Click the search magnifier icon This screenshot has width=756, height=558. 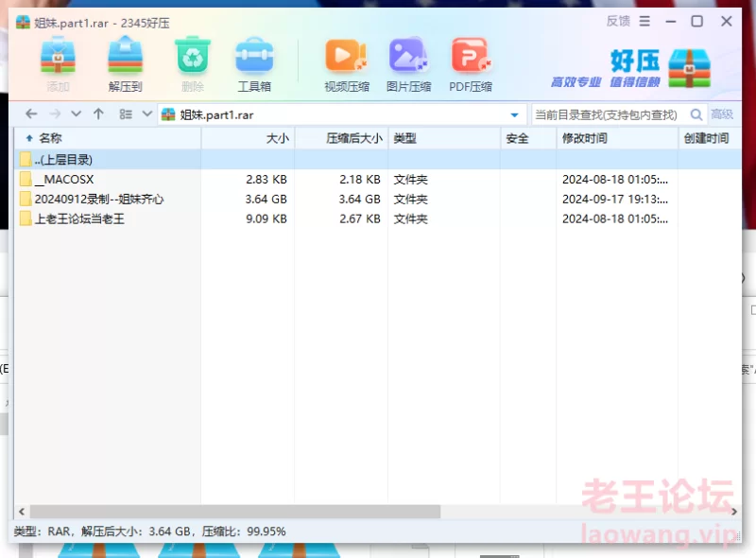coord(696,114)
